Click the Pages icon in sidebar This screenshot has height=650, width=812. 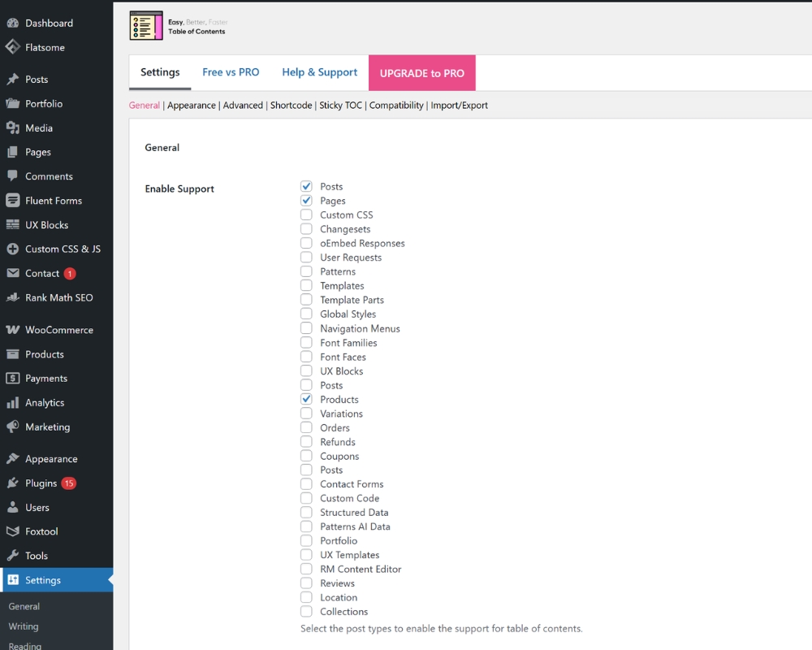pyautogui.click(x=13, y=152)
